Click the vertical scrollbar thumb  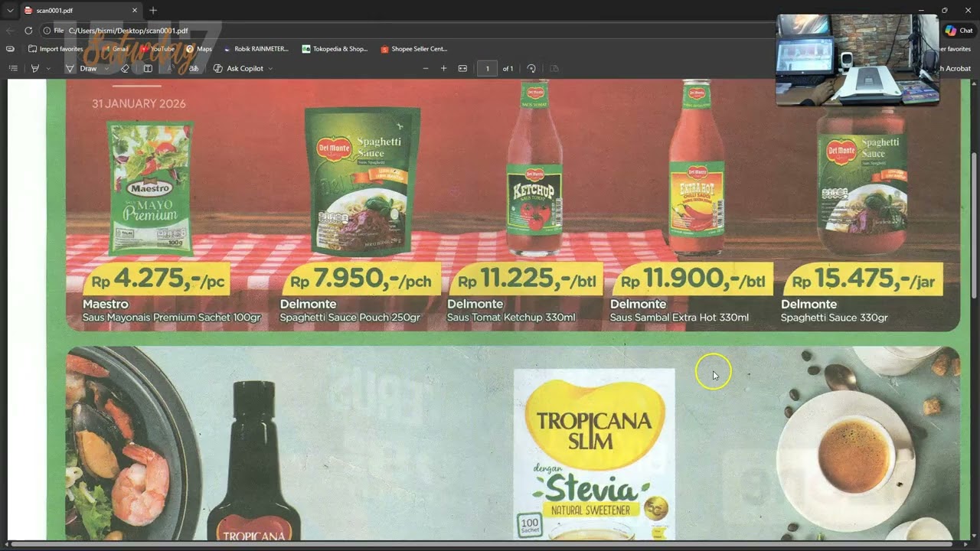coord(975,224)
